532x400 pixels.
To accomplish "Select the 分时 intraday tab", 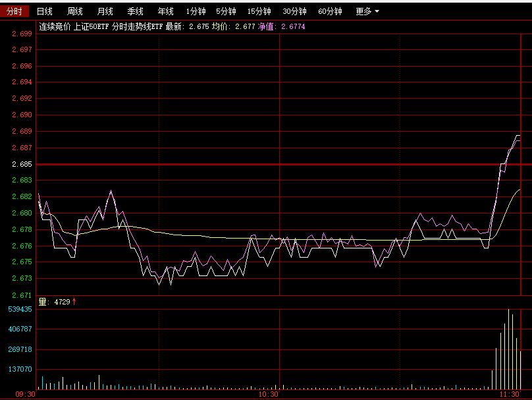I will pos(14,12).
